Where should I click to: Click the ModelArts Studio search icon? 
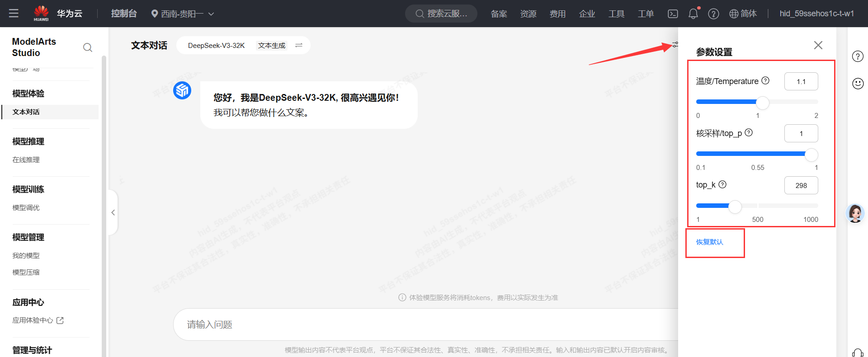pos(88,47)
